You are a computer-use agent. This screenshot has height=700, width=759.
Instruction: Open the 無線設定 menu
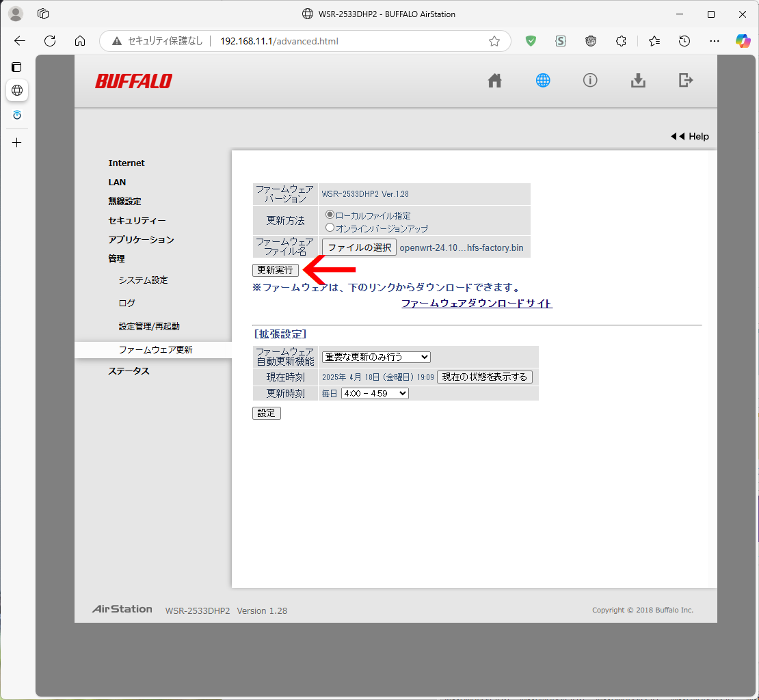(125, 201)
